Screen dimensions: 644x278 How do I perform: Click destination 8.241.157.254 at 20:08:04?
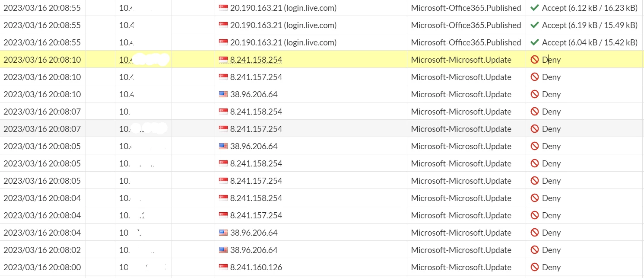click(x=256, y=215)
